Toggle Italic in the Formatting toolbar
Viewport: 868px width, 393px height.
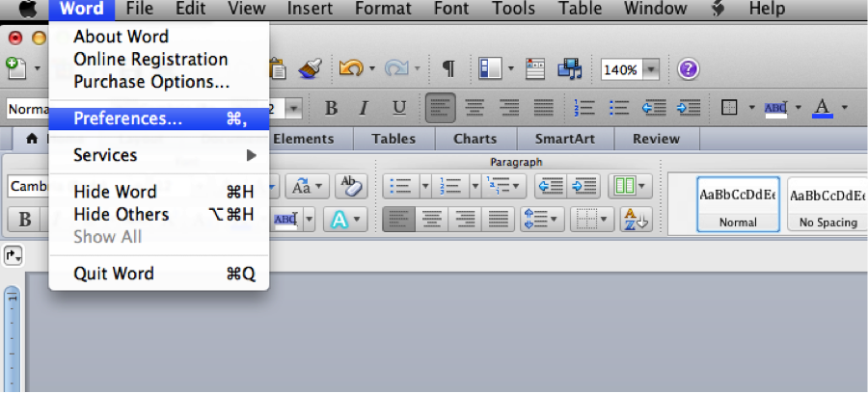point(364,107)
